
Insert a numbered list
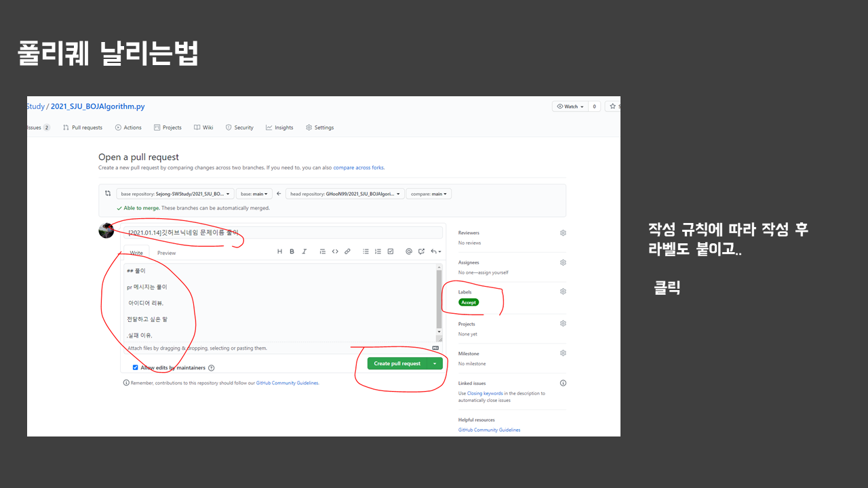(x=378, y=251)
